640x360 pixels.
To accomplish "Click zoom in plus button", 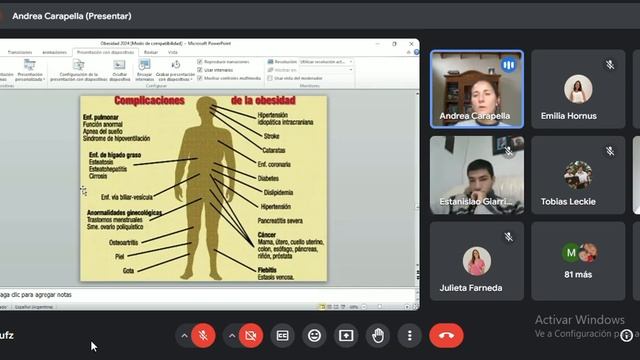I will coord(407,307).
